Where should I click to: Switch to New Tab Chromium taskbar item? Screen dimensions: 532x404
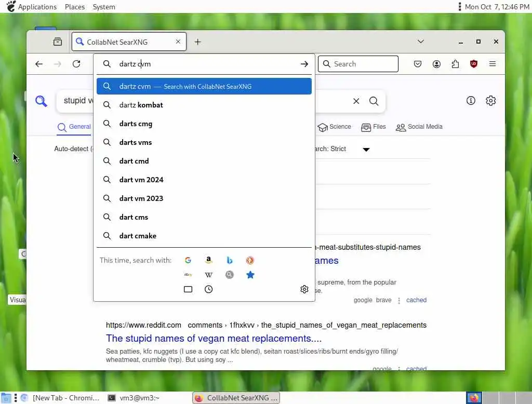coord(60,398)
